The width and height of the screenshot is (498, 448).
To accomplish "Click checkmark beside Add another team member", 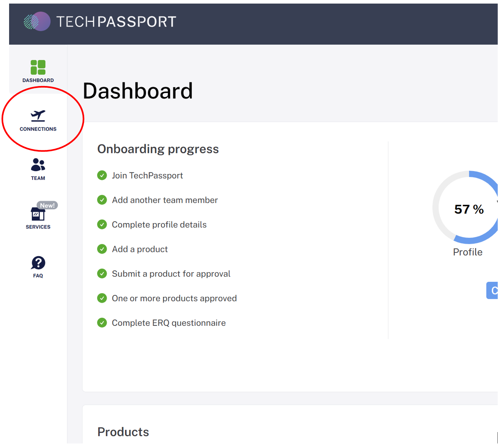I will (102, 200).
